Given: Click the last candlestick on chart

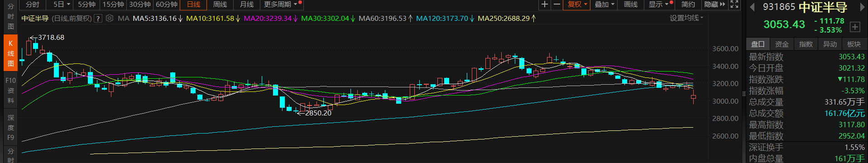Looking at the screenshot, I should point(693,96).
